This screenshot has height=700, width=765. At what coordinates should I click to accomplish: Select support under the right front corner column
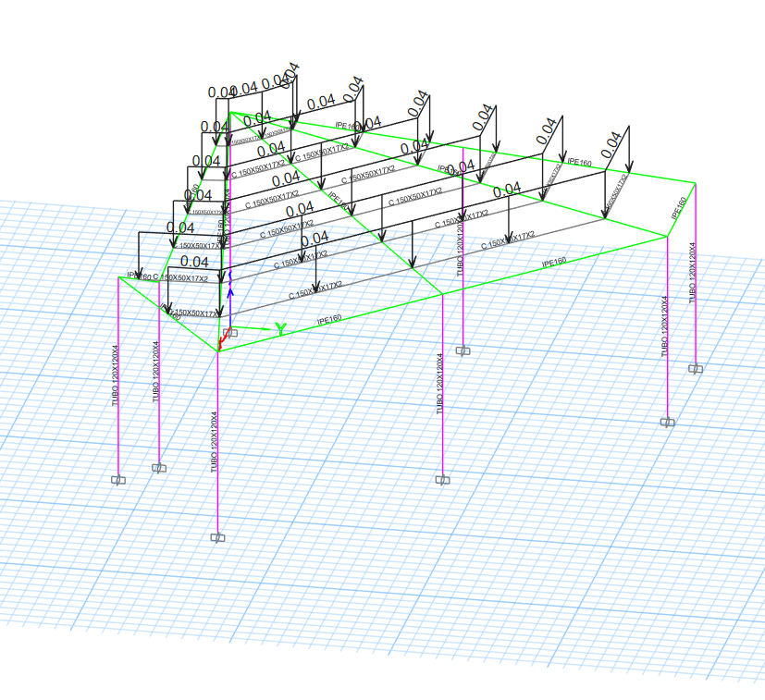(667, 422)
